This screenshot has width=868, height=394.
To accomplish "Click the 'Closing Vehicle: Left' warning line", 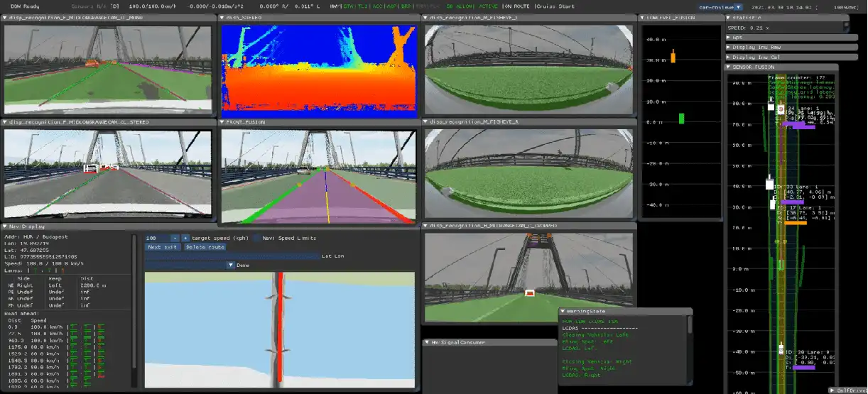I will coord(595,334).
